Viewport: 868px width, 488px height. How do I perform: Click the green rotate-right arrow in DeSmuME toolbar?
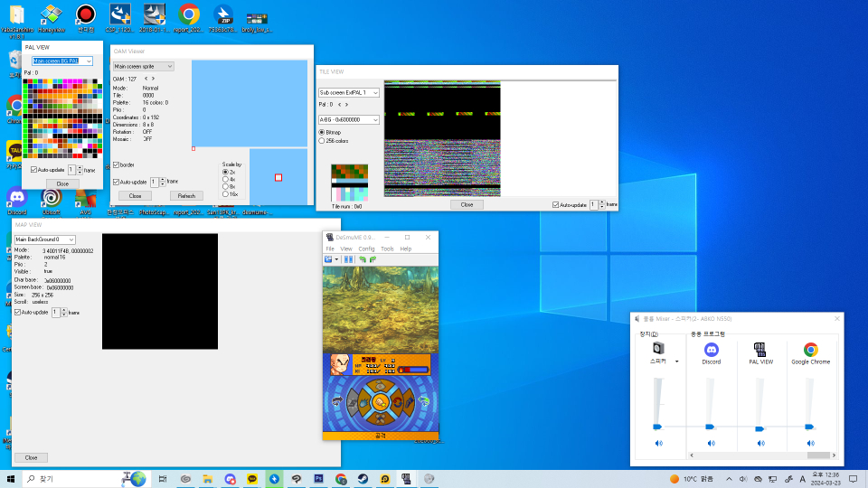coord(373,259)
